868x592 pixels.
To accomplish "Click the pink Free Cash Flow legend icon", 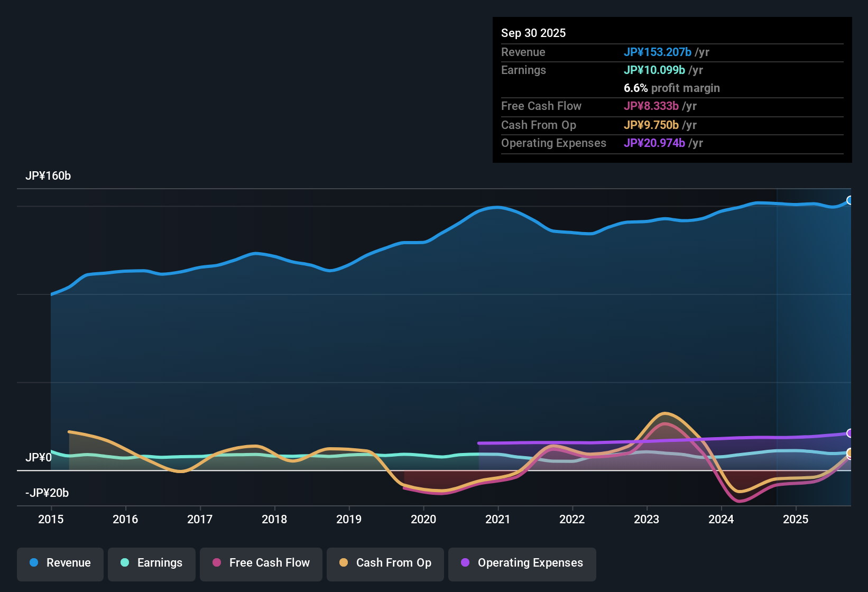I will pyautogui.click(x=216, y=563).
